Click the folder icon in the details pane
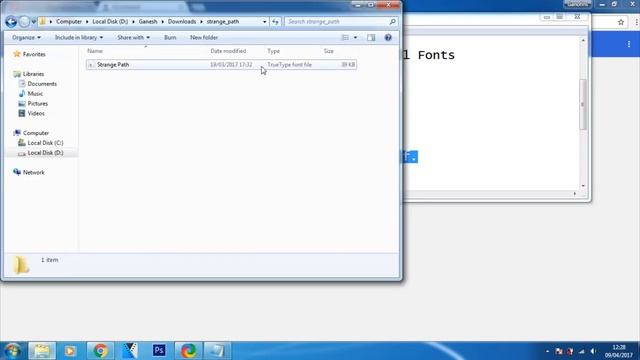The image size is (640, 360). click(x=21, y=265)
